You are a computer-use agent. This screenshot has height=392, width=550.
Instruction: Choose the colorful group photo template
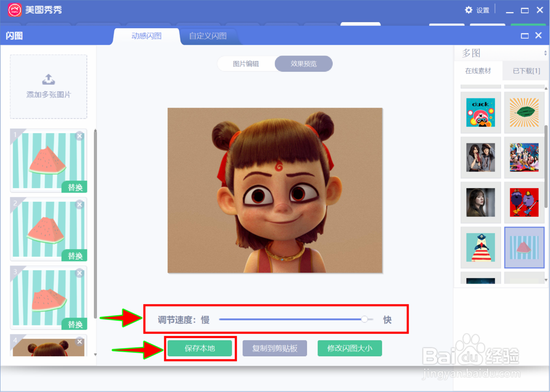pyautogui.click(x=524, y=157)
